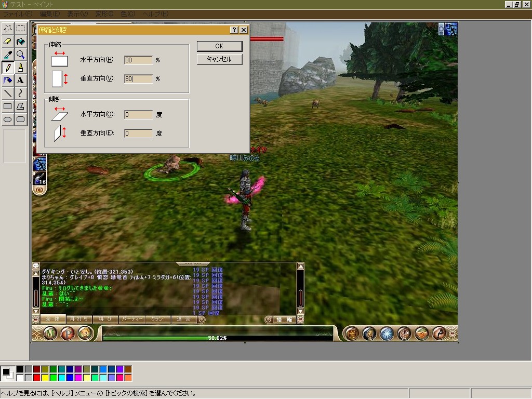The height and width of the screenshot is (399, 532).
Task: Choose the Ellipse shape tool
Action: click(8, 119)
